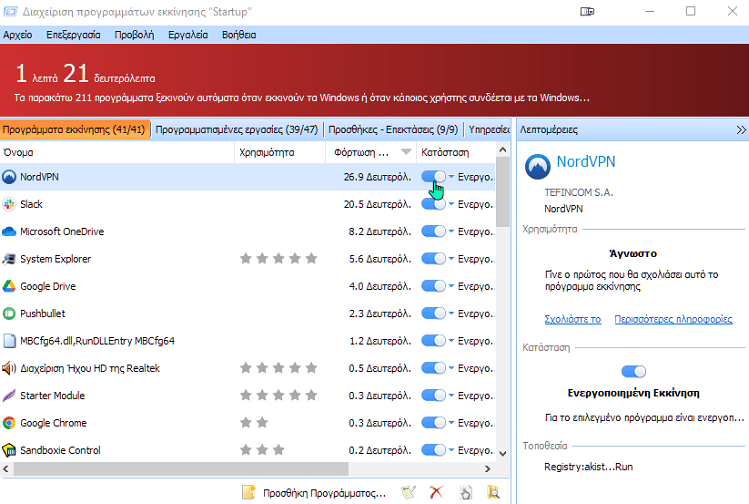Screen dimensions: 749x504
Task: Click the horizontal scrollbar left arrow
Action: click(6, 469)
